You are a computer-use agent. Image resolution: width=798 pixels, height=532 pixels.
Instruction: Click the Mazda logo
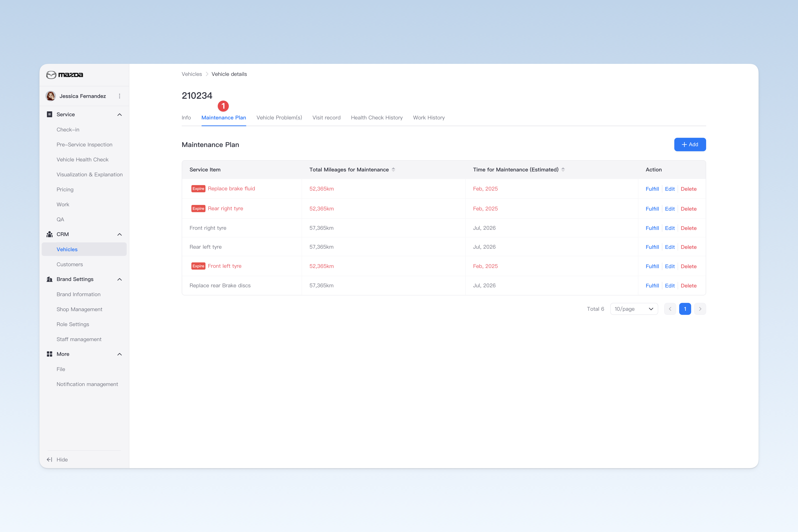pos(64,75)
